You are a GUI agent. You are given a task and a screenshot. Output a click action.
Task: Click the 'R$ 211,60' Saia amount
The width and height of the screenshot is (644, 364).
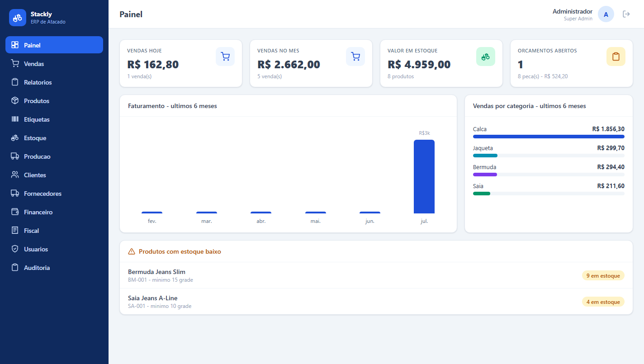click(x=611, y=186)
